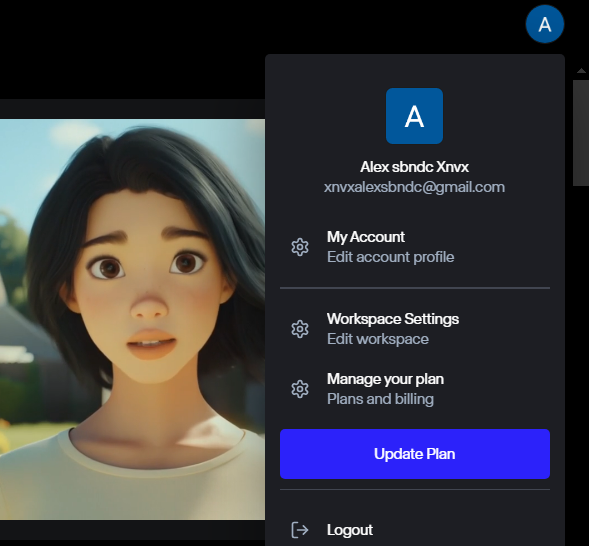Select Manage your plan option
The image size is (589, 546).
(415, 389)
